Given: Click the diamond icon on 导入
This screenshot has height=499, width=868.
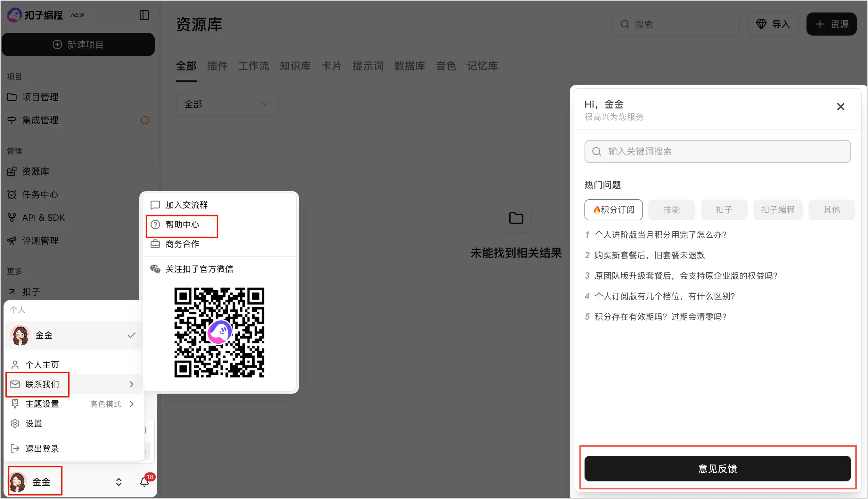Looking at the screenshot, I should click(x=761, y=24).
